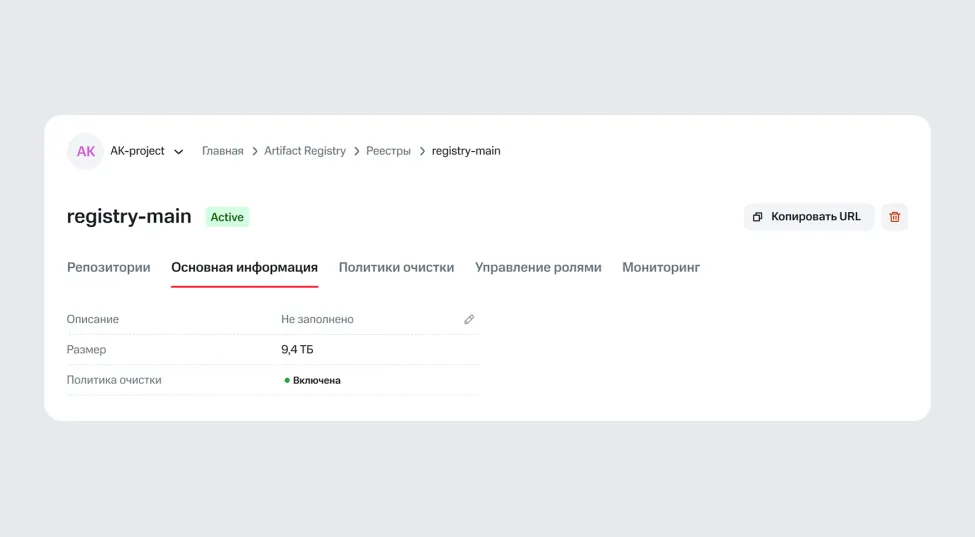The height and width of the screenshot is (537, 975).
Task: Open Artifact Registry breadcrumb link
Action: pyautogui.click(x=305, y=151)
